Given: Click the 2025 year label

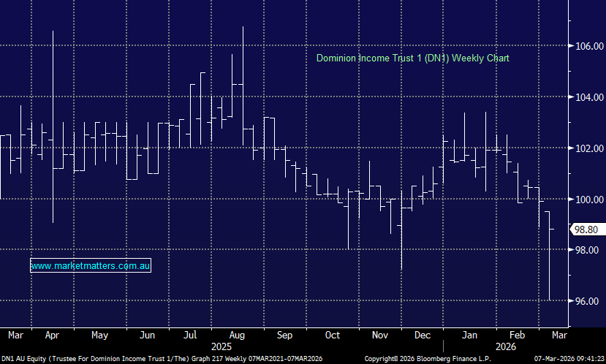Looking at the screenshot, I should click(221, 345).
